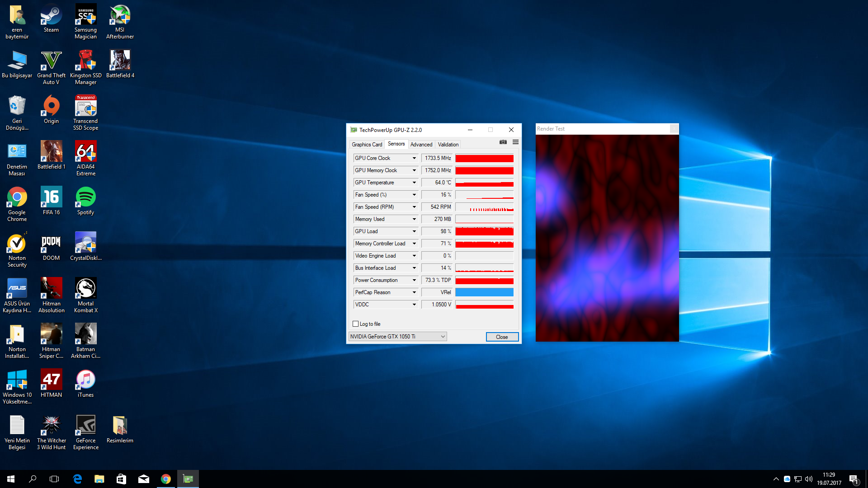Screen dimensions: 868x488
Task: Launch Grand Theft Auto V shortcut
Action: pos(51,67)
